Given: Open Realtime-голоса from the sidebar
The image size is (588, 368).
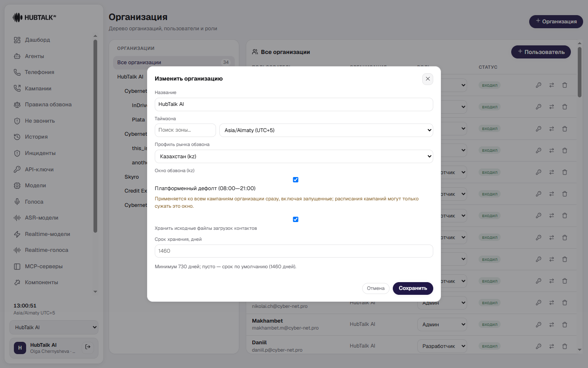Looking at the screenshot, I should click(x=47, y=250).
